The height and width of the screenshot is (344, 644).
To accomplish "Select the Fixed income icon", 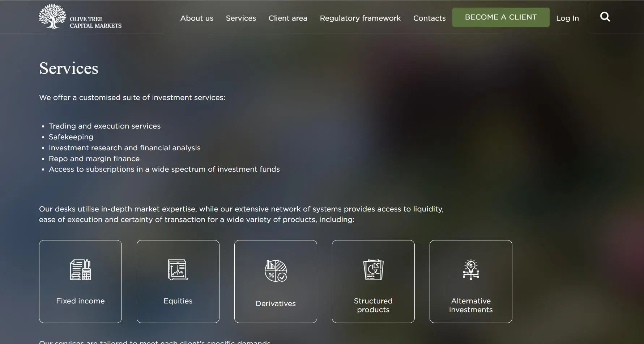I will click(80, 270).
